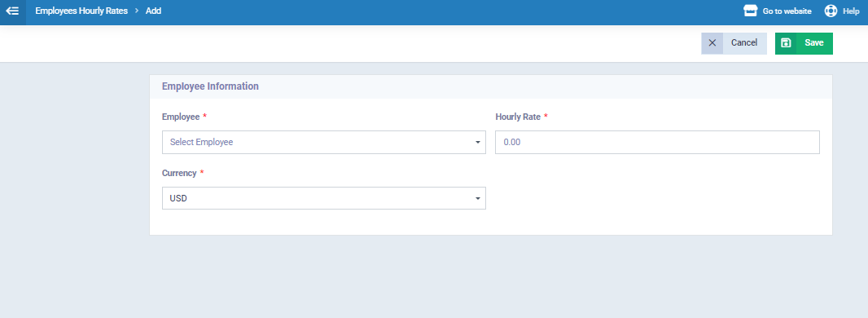Viewport: 868px width, 318px height.
Task: Click the breadcrumb chevron separator
Action: pyautogui.click(x=137, y=11)
